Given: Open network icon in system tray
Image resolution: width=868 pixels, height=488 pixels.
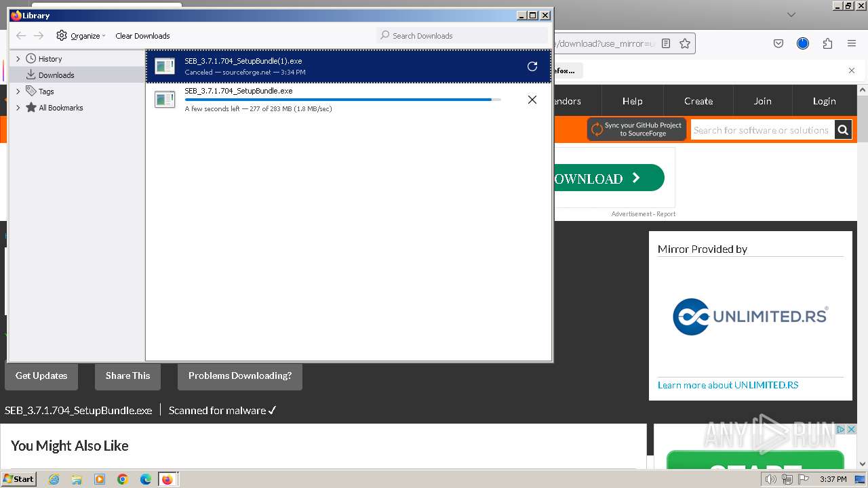Looking at the screenshot, I should (x=787, y=479).
